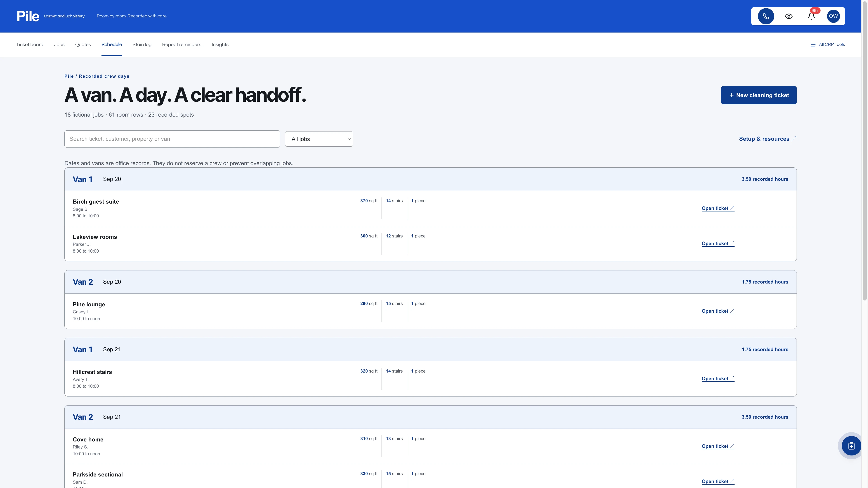Click the Van 2 Sep 21 header
The image size is (868, 488).
(x=430, y=417)
